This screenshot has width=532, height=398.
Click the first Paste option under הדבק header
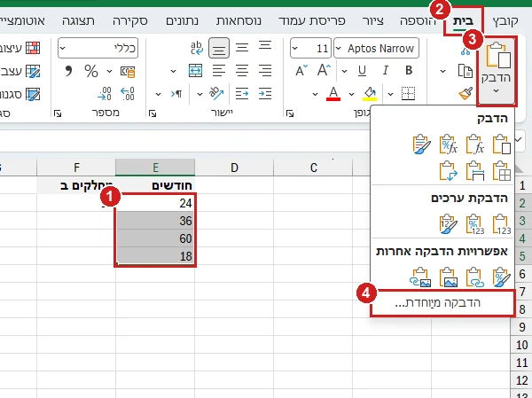pos(502,144)
